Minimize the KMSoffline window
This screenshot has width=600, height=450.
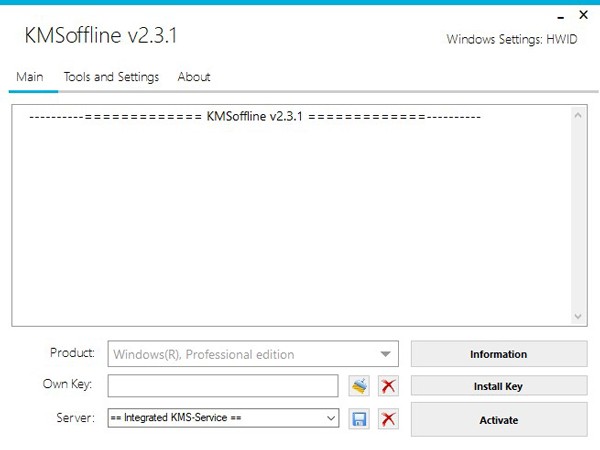click(556, 16)
